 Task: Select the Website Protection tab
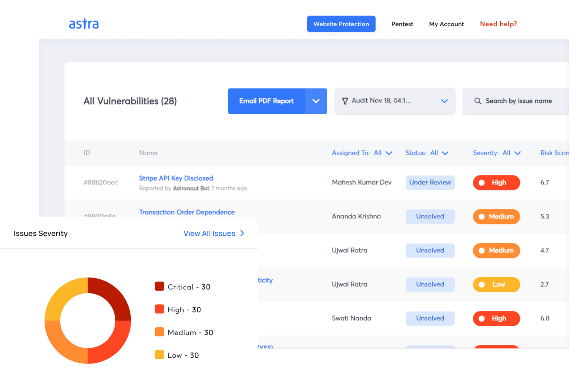[x=341, y=24]
